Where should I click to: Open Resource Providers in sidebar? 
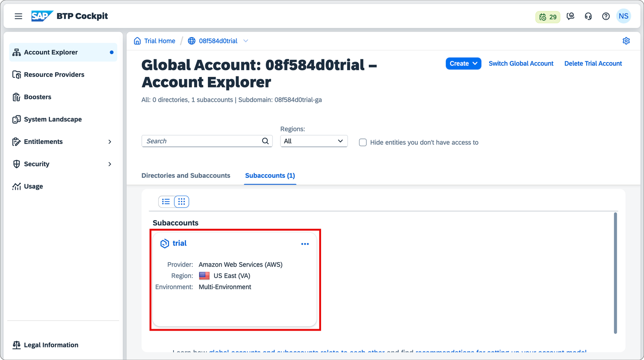click(x=63, y=75)
